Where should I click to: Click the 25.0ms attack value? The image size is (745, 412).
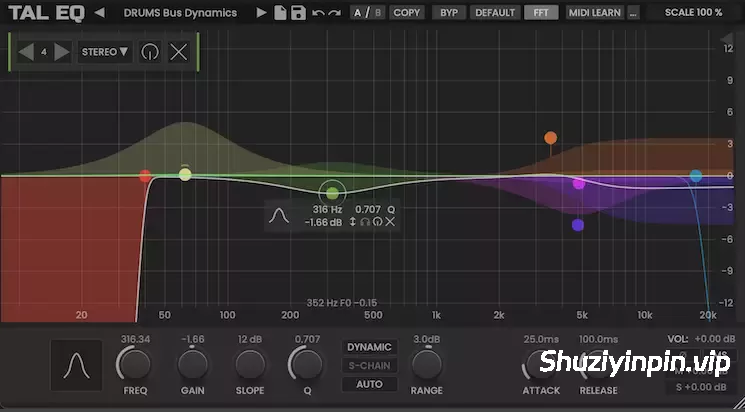tap(541, 339)
